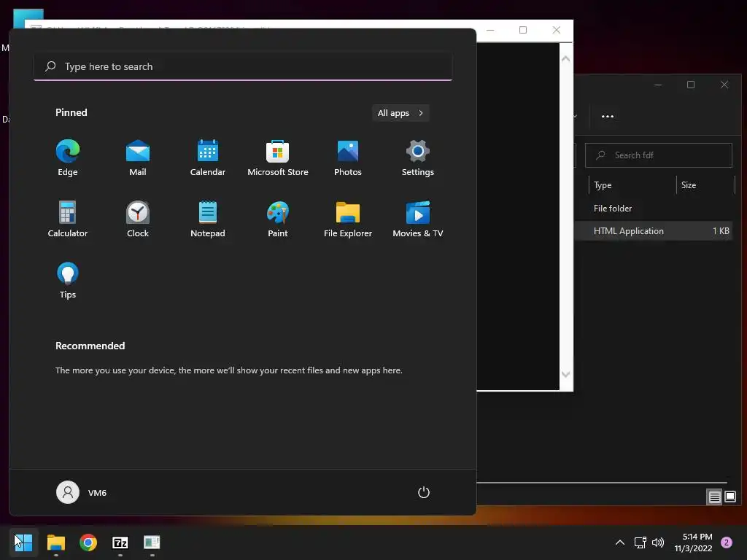The width and height of the screenshot is (747, 560).
Task: Sort by Size column in Explorer
Action: 705,185
